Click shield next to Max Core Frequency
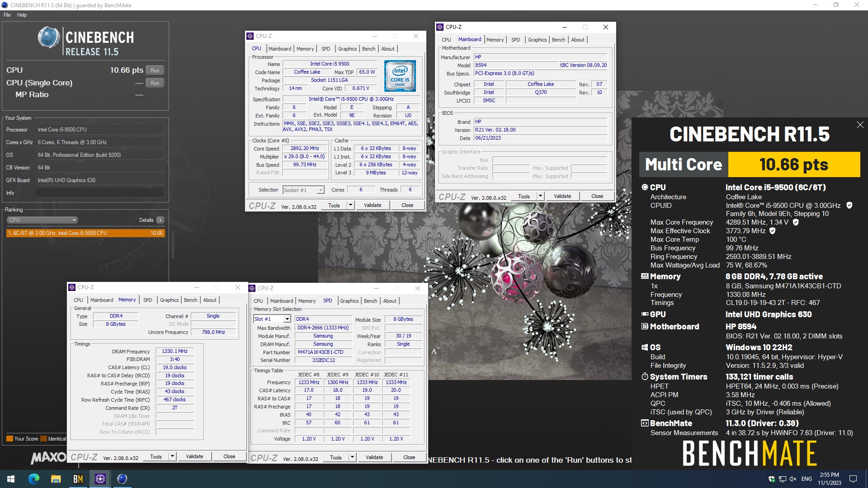Screen dimensions: 868x488 [796, 222]
